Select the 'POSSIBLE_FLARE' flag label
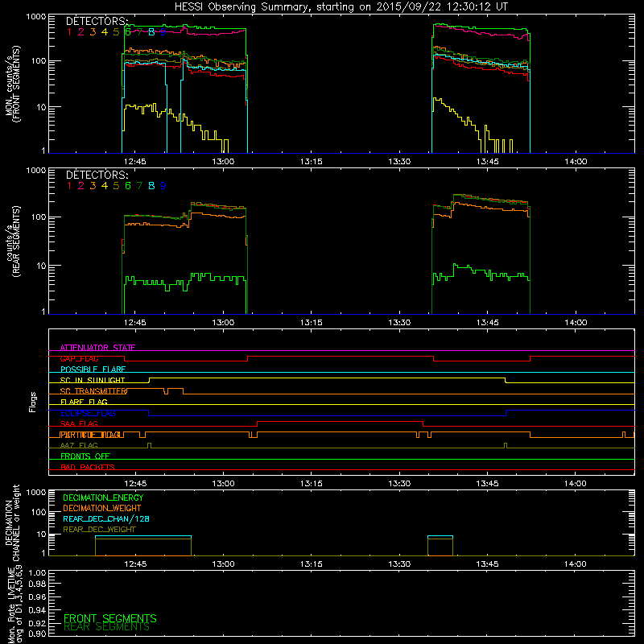The width and height of the screenshot is (644, 644). (93, 369)
